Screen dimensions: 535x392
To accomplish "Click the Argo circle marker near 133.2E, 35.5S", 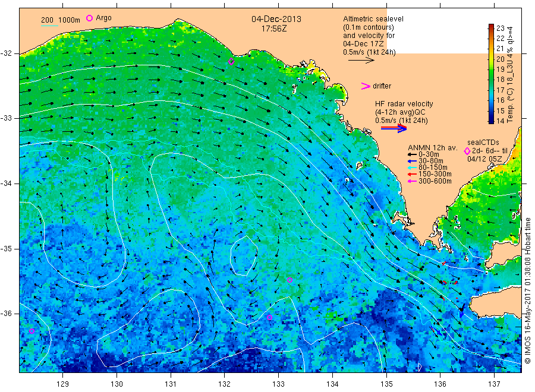I will pos(289,280).
